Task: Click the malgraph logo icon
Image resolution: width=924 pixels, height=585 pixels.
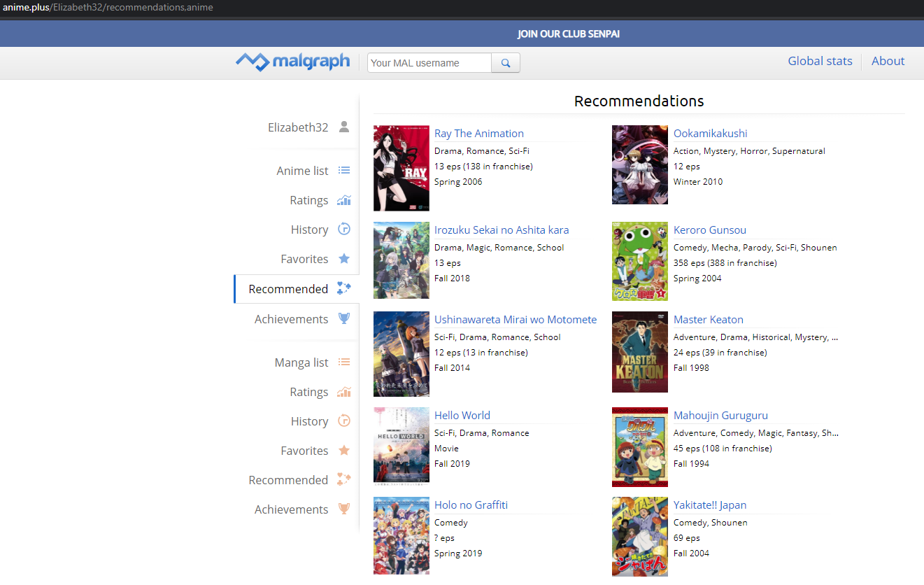Action: click(x=252, y=62)
